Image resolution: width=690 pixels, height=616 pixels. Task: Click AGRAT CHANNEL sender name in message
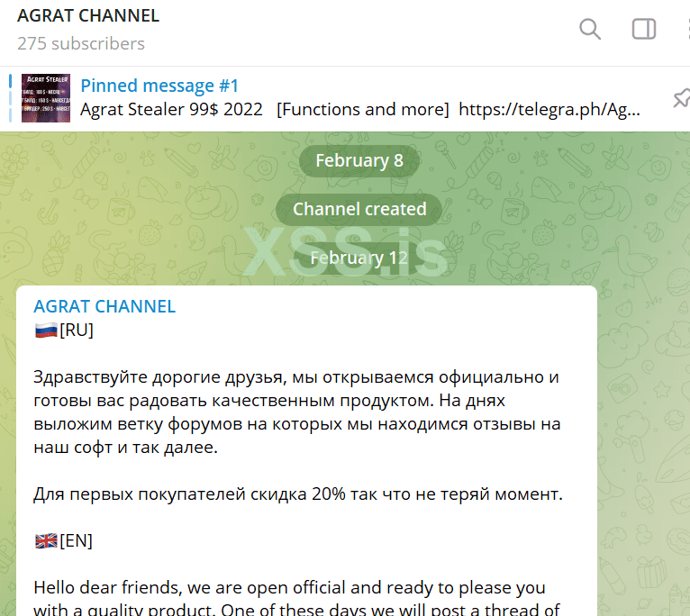click(104, 306)
